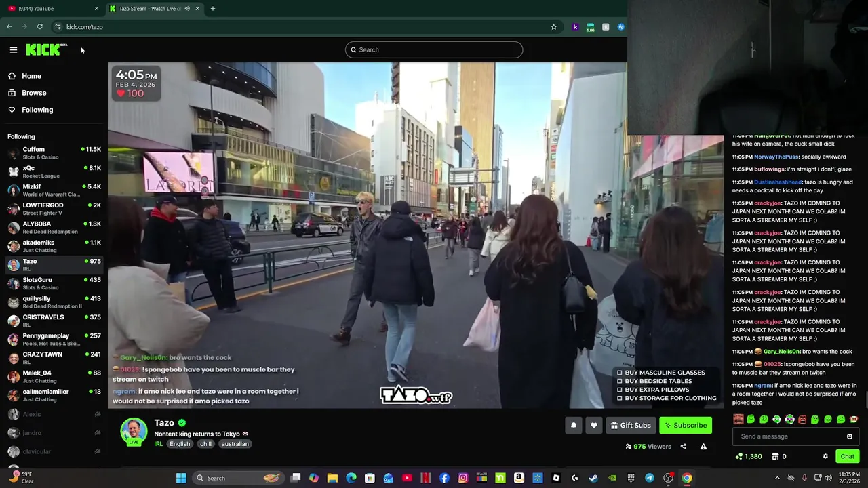Select the English tag
Viewport: 868px width, 488px height.
[180, 444]
